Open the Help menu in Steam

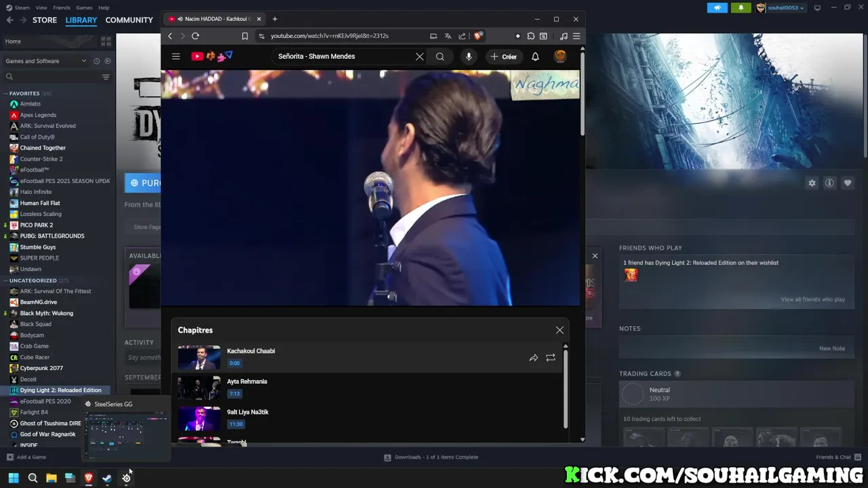pos(104,7)
